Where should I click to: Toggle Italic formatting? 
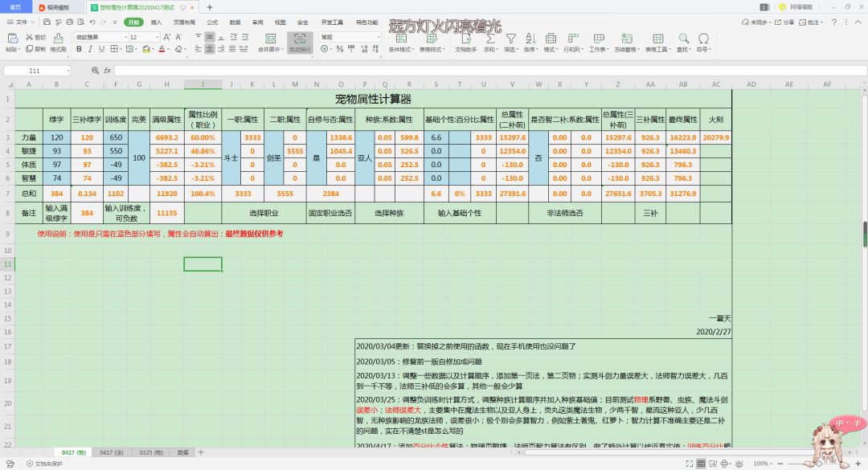pyautogui.click(x=90, y=49)
